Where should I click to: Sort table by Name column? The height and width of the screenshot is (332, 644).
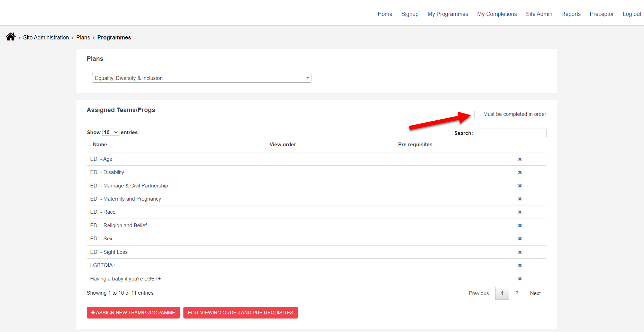[100, 145]
